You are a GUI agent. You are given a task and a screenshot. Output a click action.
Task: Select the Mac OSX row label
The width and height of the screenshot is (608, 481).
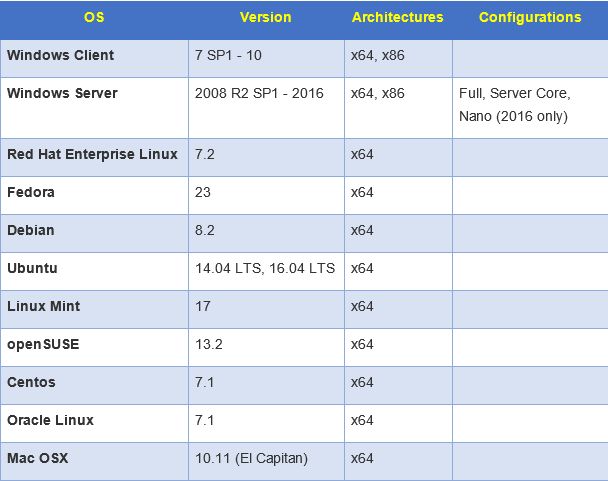coord(38,458)
